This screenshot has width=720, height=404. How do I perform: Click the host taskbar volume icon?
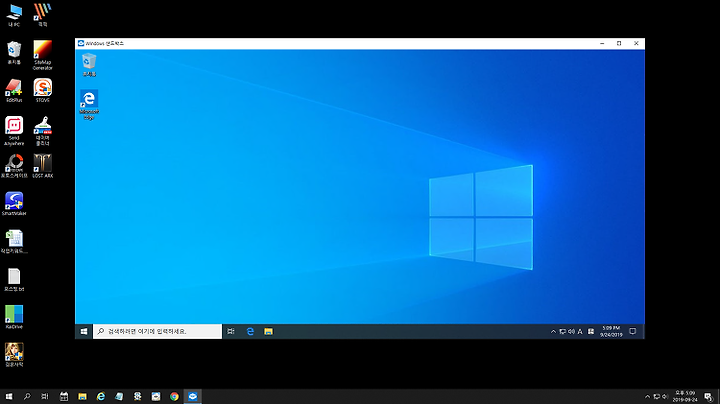665,397
